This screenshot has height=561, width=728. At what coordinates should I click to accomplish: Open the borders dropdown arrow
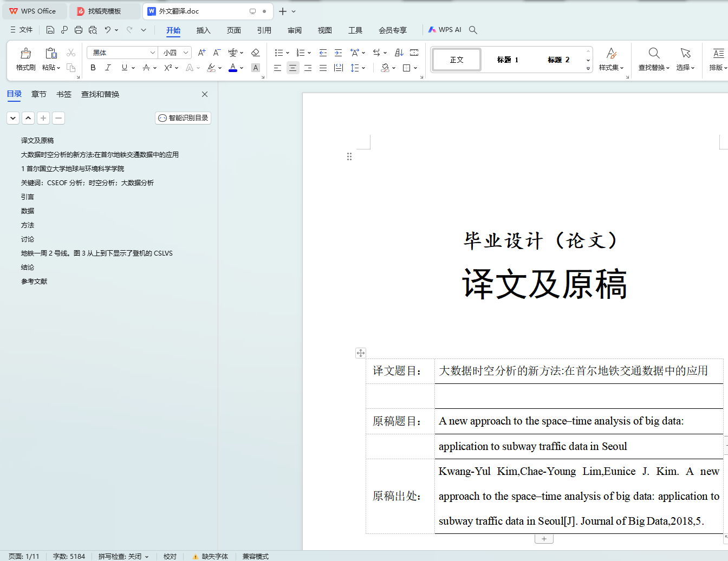coord(415,68)
